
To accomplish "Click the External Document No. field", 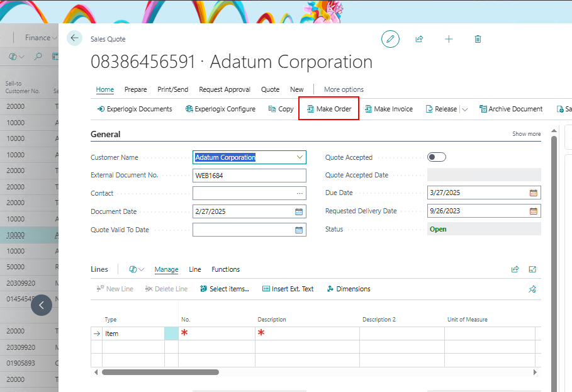I will pos(250,176).
